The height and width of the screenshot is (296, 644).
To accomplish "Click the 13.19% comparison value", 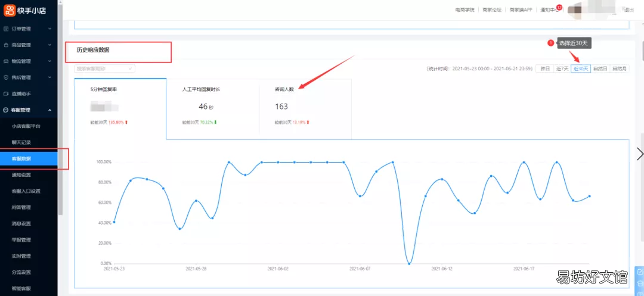I will coord(299,122).
